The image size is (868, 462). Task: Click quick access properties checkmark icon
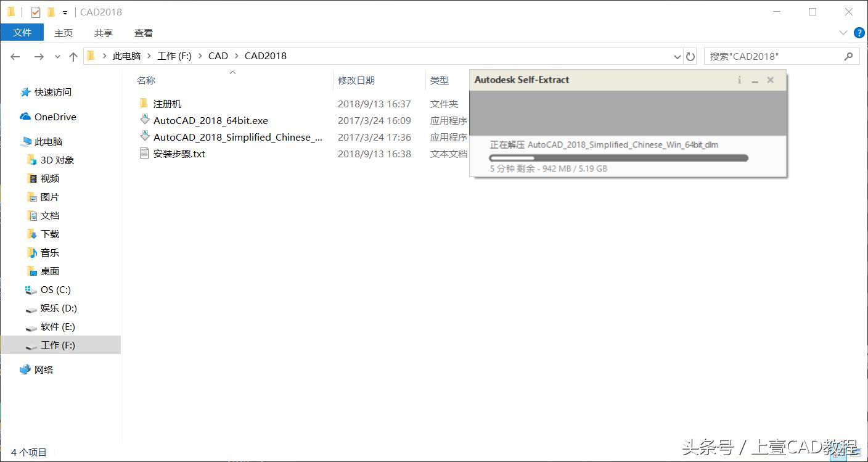(x=36, y=12)
